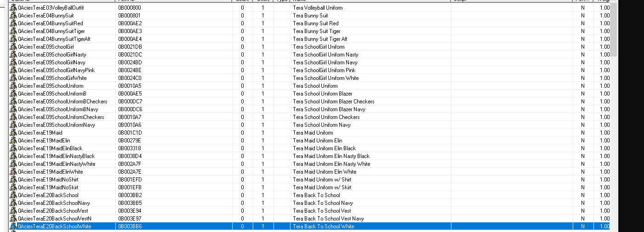Image resolution: width=644 pixels, height=232 pixels.
Task: Click the armor icon beside 0AciesTeraE19MaidElinWhite
Action: tap(13, 172)
